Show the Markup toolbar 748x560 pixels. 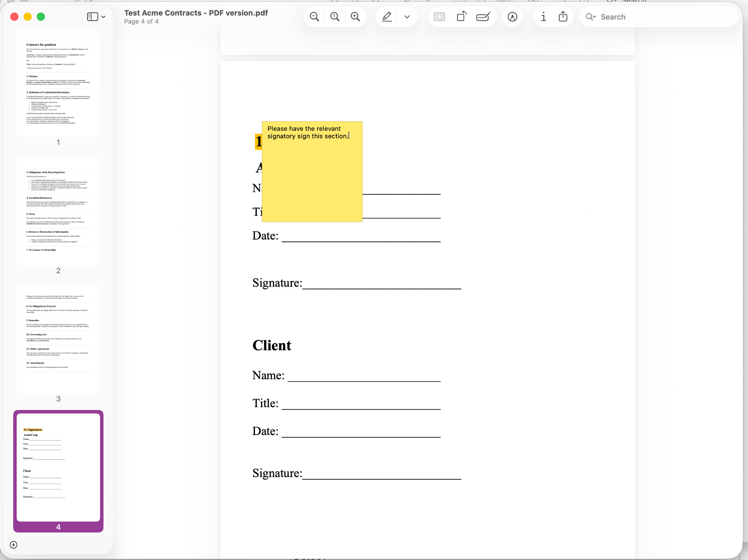pyautogui.click(x=512, y=17)
